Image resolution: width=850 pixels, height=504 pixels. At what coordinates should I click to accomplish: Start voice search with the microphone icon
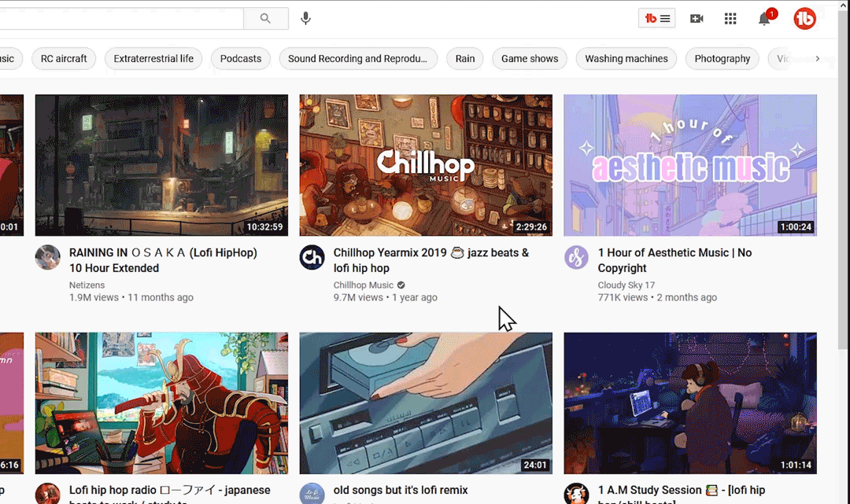tap(305, 18)
